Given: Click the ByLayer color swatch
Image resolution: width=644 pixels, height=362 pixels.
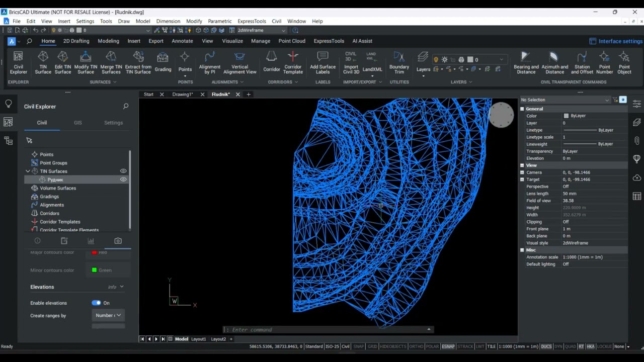Looking at the screenshot, I should click(566, 116).
